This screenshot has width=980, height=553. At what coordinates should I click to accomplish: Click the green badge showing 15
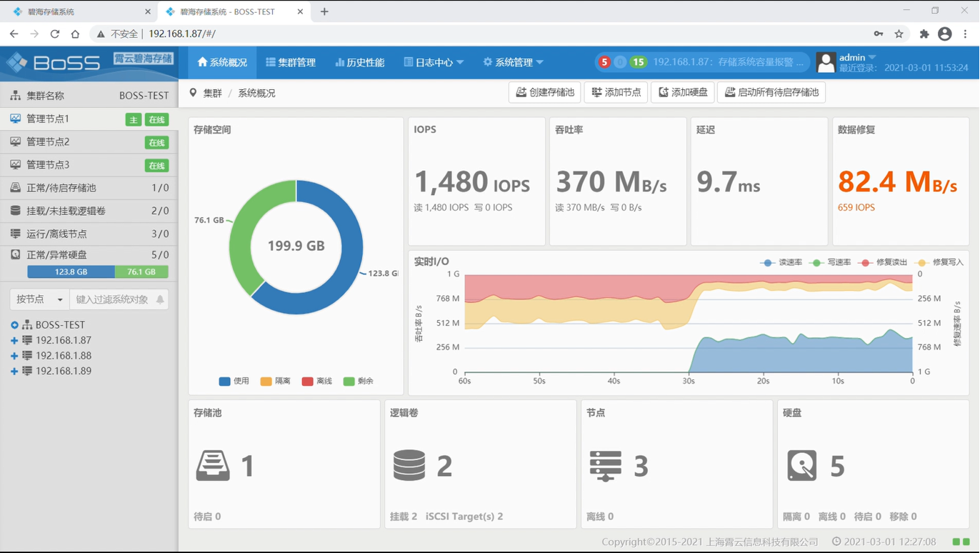point(638,62)
